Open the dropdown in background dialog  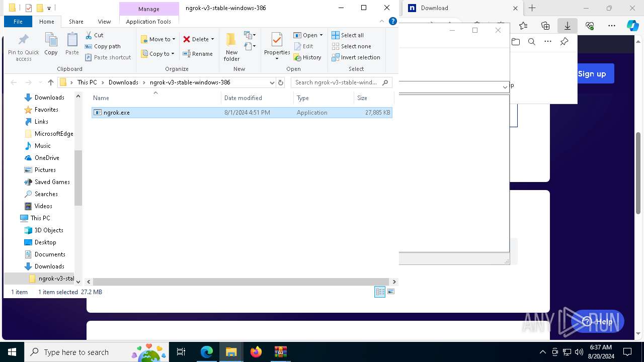(505, 87)
